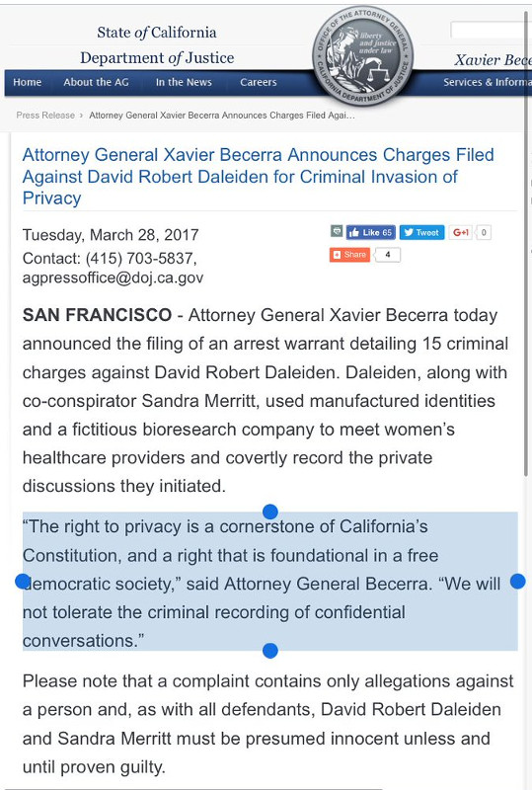Tweet this press release

pyautogui.click(x=421, y=232)
